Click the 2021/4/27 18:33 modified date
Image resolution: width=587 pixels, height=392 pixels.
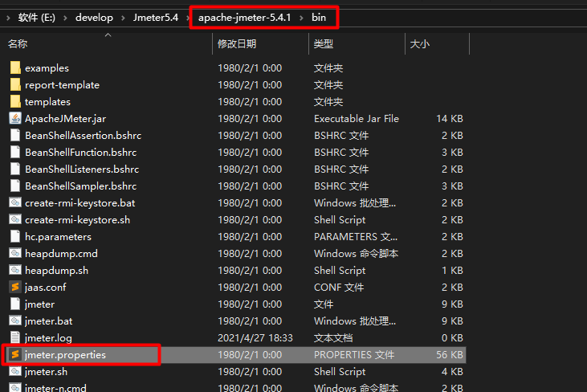coord(255,337)
